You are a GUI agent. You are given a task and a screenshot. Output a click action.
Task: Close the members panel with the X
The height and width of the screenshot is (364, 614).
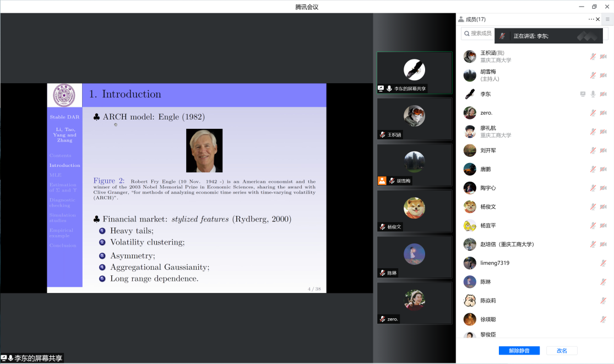(598, 19)
